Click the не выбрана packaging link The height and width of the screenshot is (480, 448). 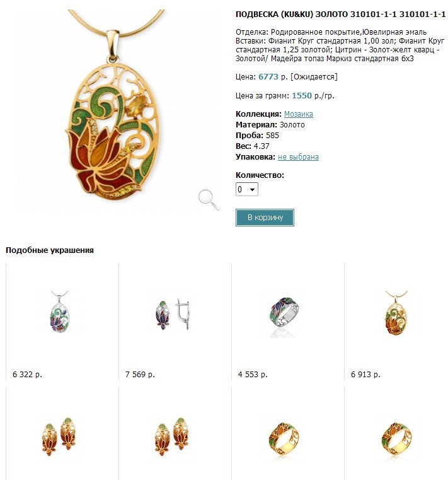coord(298,156)
